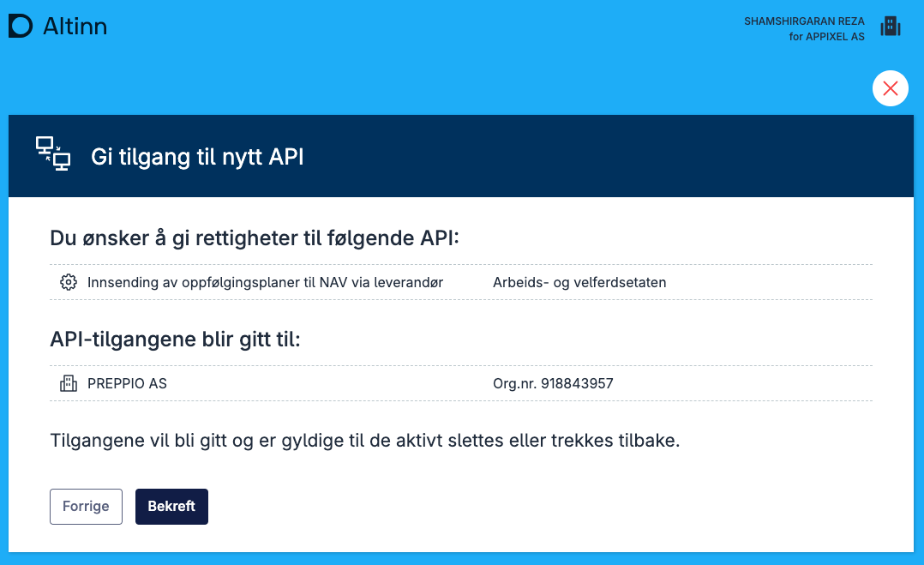Click the gear icon beside the NAV API
The image size is (924, 565).
[x=69, y=282]
